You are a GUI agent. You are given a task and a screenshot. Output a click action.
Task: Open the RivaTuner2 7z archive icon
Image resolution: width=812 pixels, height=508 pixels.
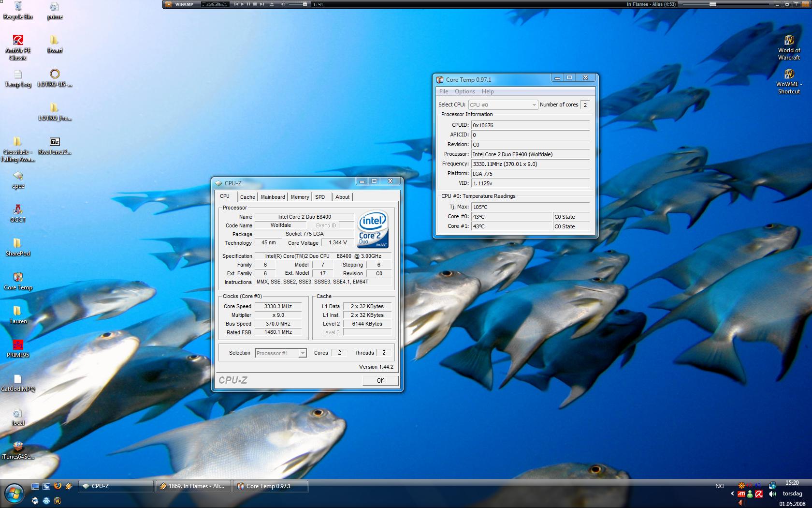55,146
